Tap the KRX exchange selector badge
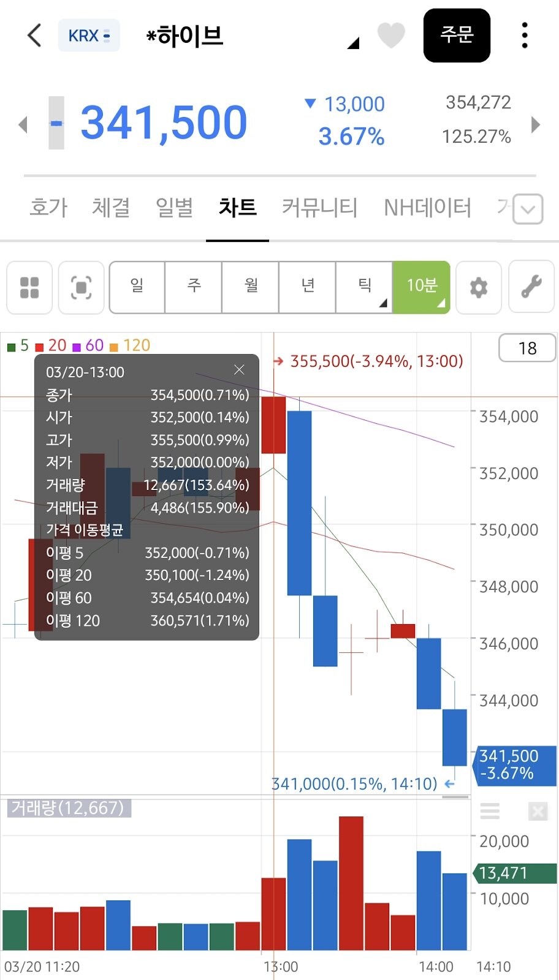Image resolution: width=559 pixels, height=980 pixels. pyautogui.click(x=89, y=36)
